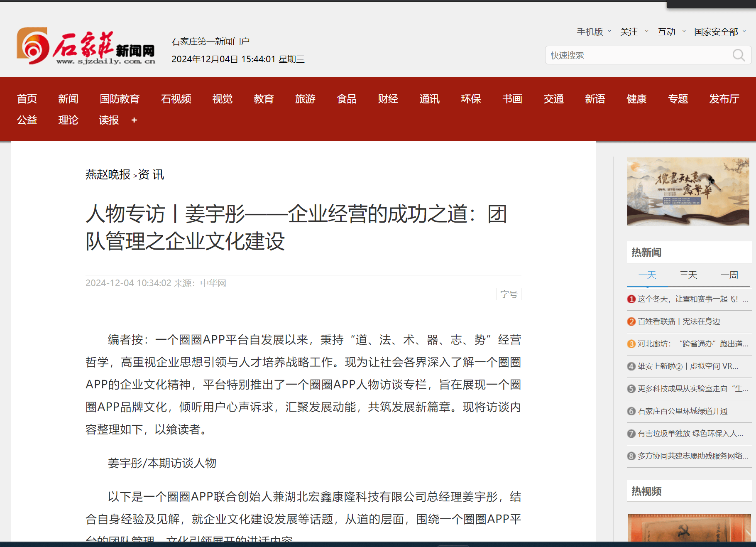Focus the 快速搜索 search field

(x=648, y=55)
